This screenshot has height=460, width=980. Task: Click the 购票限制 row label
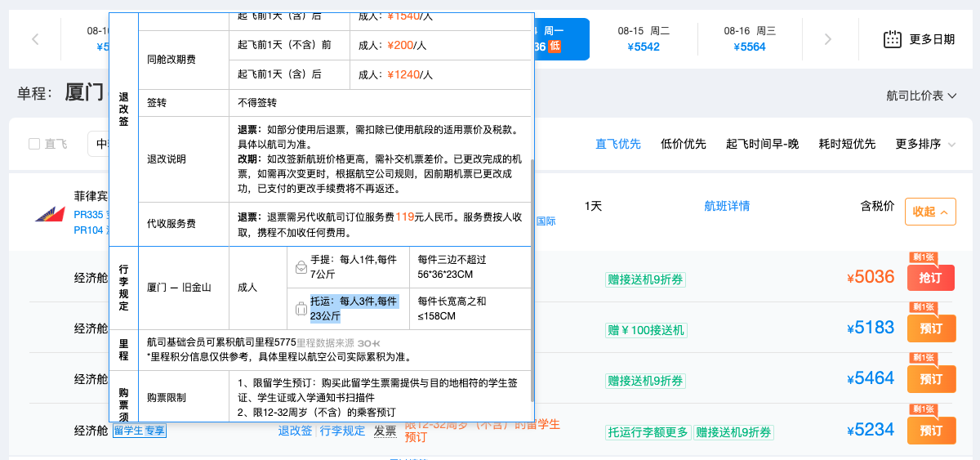point(167,397)
